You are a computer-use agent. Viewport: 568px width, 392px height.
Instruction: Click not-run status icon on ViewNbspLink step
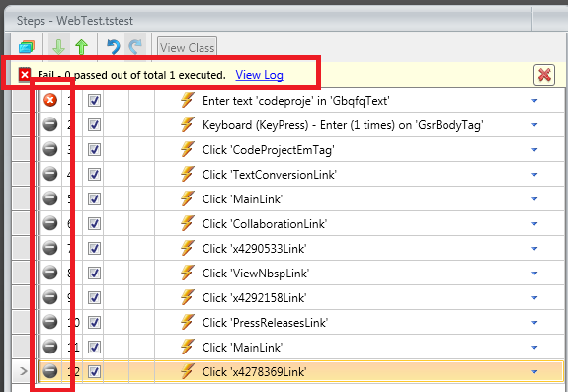pos(50,273)
